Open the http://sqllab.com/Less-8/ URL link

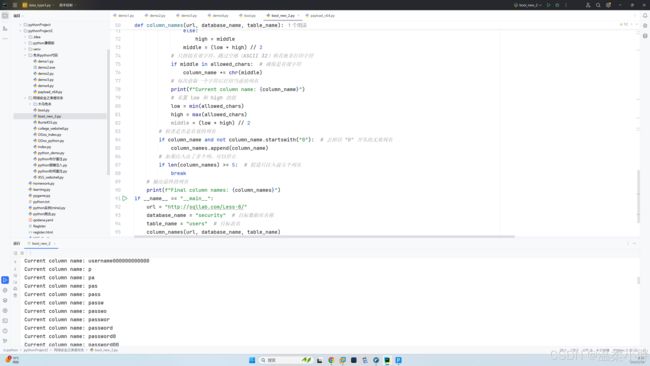coord(206,207)
